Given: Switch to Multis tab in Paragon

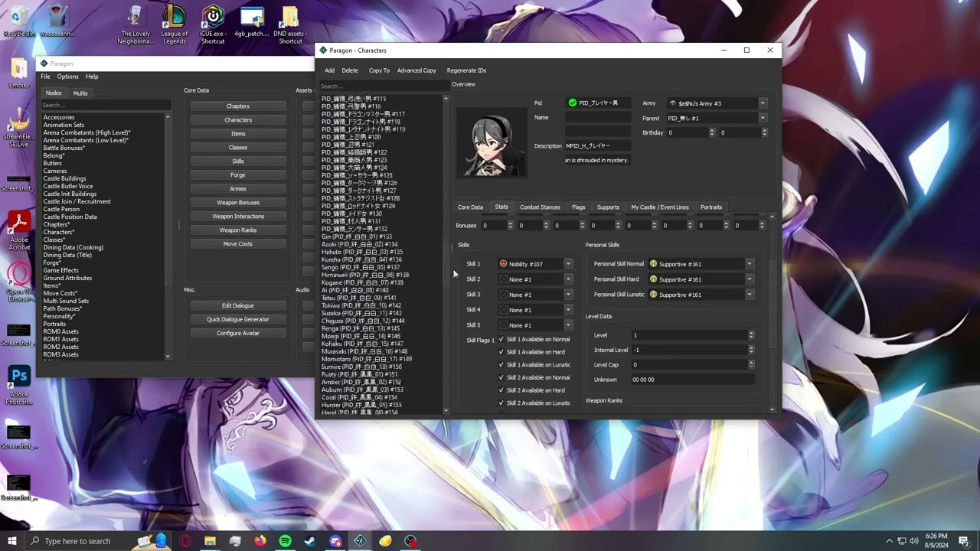Looking at the screenshot, I should pyautogui.click(x=80, y=93).
